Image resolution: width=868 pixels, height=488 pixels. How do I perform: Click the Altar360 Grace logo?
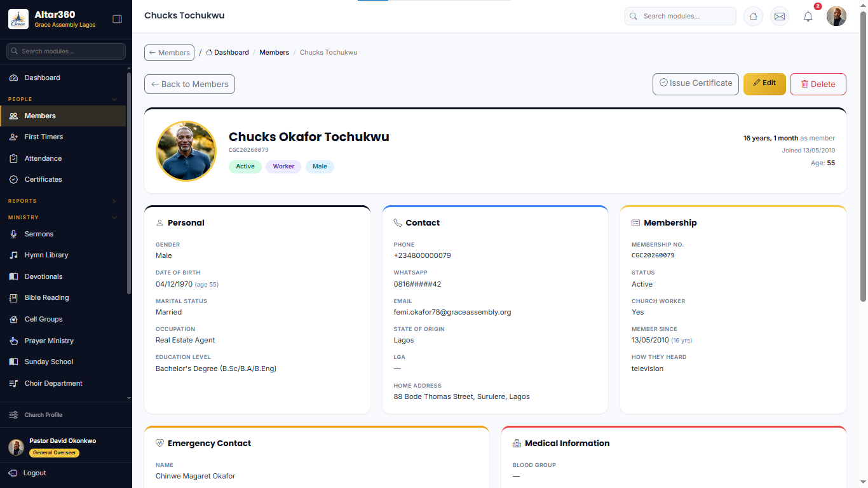(18, 19)
